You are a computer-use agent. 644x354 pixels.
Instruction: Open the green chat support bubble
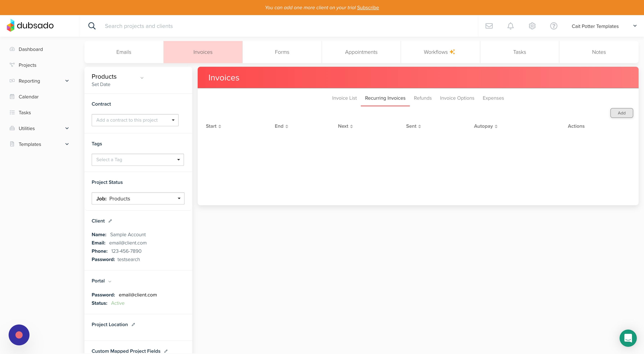pos(628,338)
